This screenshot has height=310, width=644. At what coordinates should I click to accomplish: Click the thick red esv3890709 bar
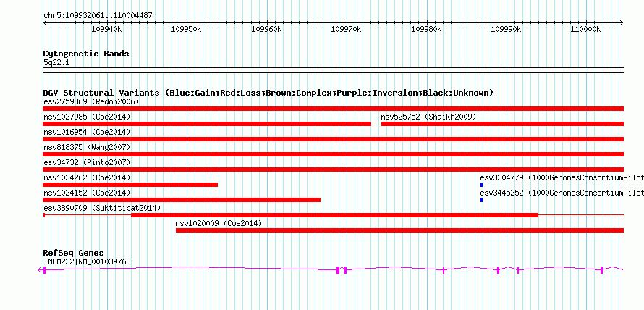click(x=335, y=215)
